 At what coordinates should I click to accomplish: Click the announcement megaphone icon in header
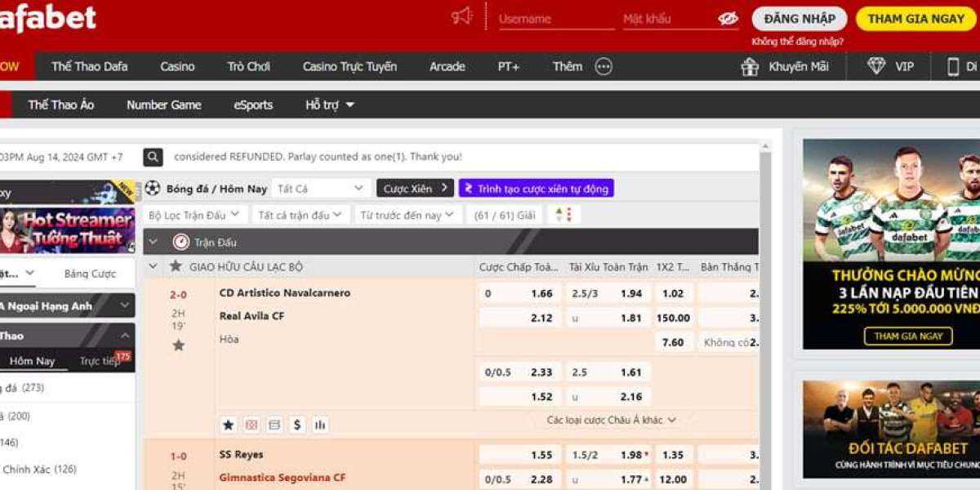[462, 16]
